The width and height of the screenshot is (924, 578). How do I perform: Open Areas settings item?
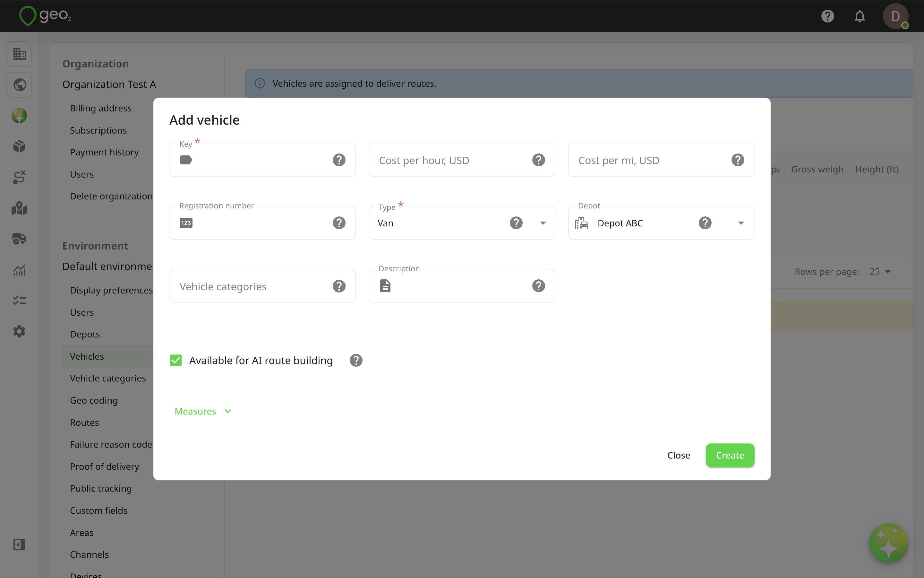click(82, 532)
